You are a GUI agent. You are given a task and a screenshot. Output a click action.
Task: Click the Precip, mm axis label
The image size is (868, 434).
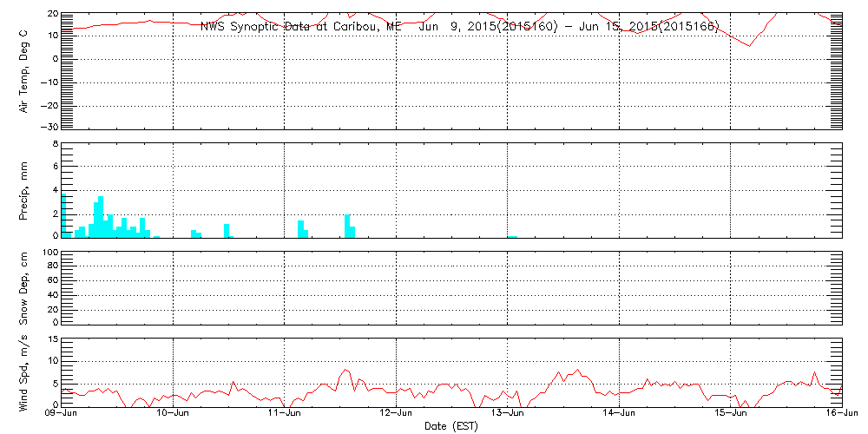click(x=24, y=191)
